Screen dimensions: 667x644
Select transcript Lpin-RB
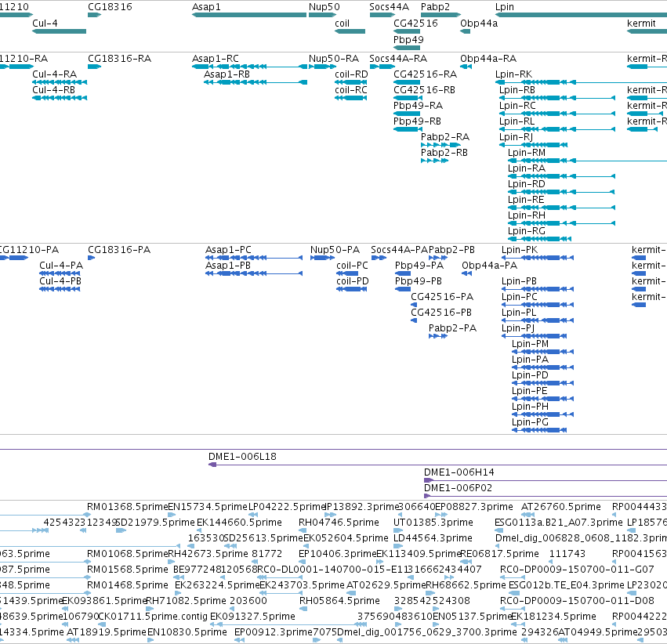557,98
